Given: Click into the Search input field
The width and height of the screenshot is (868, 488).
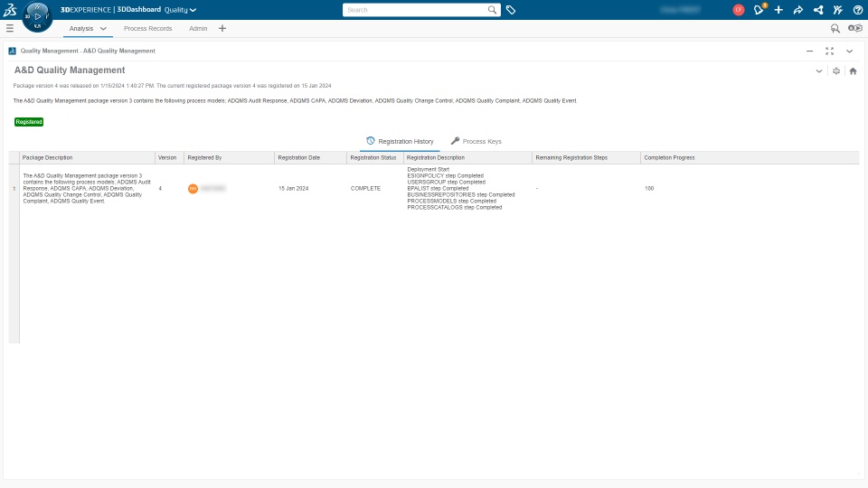Looking at the screenshot, I should (x=415, y=10).
